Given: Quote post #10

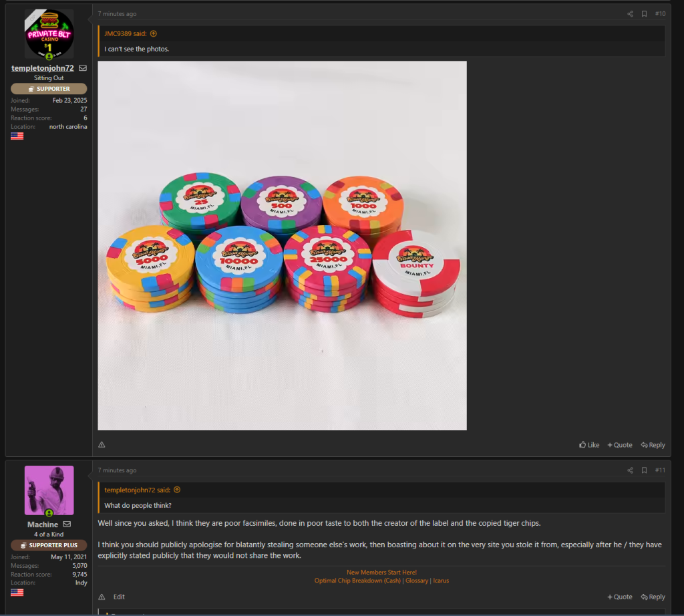Looking at the screenshot, I should (620, 445).
